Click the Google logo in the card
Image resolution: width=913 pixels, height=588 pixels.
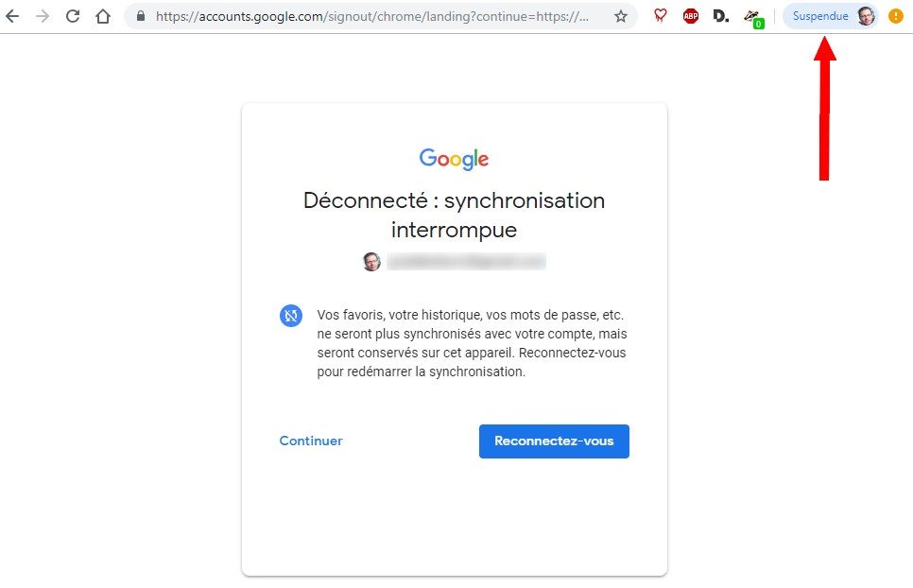pyautogui.click(x=455, y=159)
